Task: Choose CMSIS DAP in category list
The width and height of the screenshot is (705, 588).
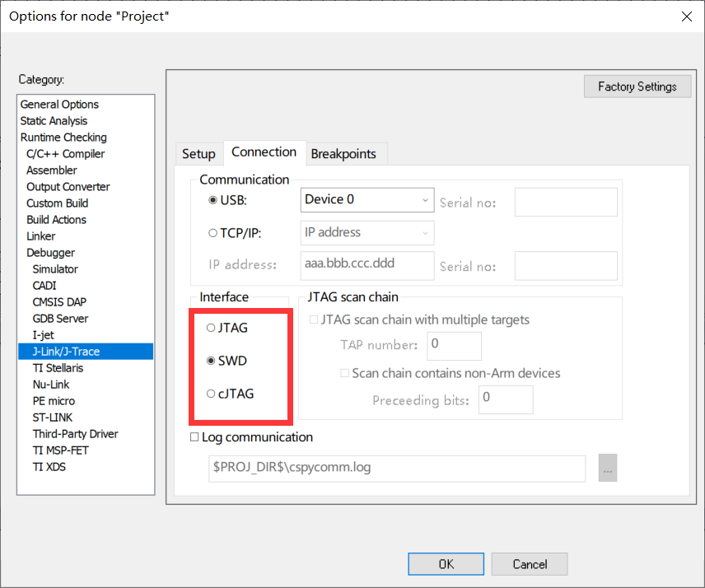Action: click(59, 302)
